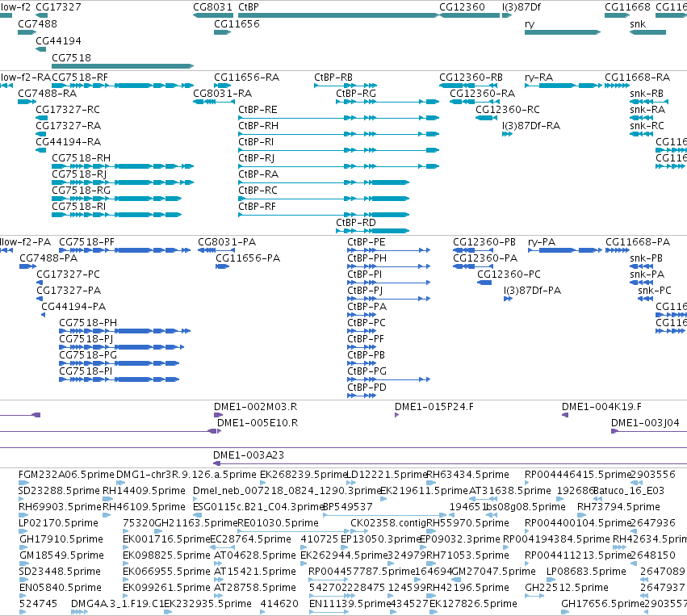The height and width of the screenshot is (616, 687).
Task: Open the LP02170.5prime EST label
Action: (58, 523)
